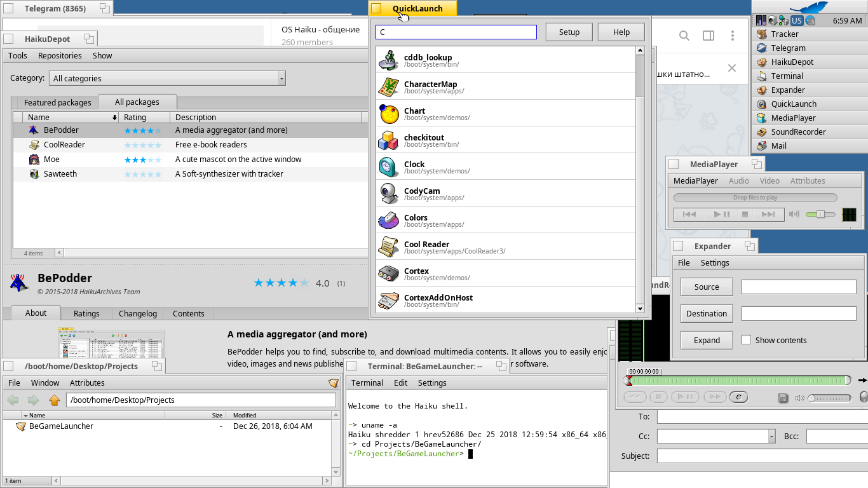Open the Edit menu in Terminal
This screenshot has height=488, width=868.
401,383
